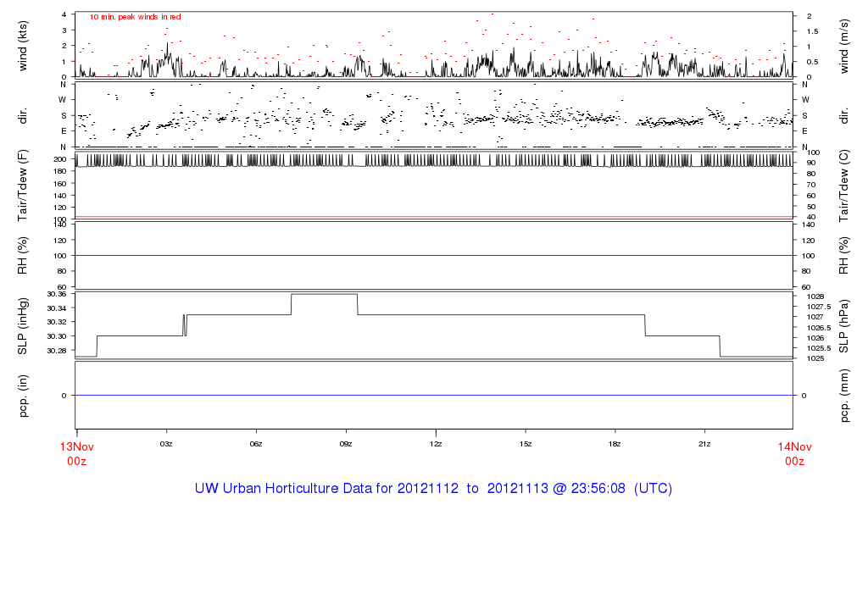
Task: Click the 'pcp. (mm)' axis label
Action: point(843,396)
